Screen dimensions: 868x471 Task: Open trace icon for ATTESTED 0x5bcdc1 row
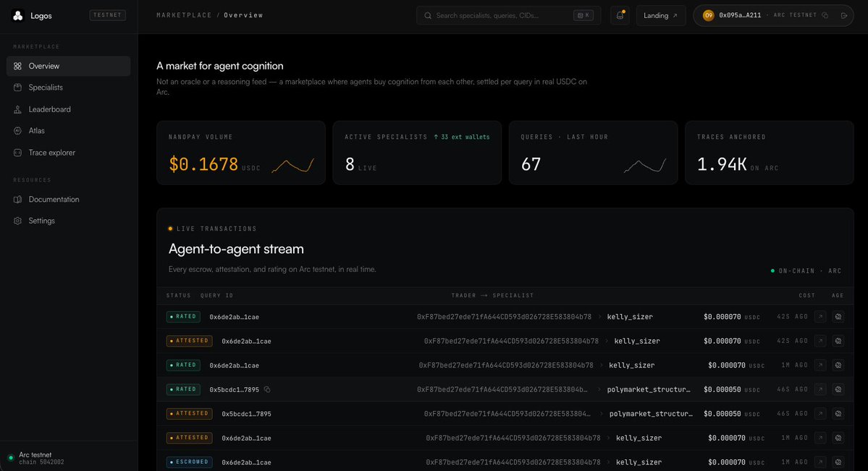click(x=838, y=413)
